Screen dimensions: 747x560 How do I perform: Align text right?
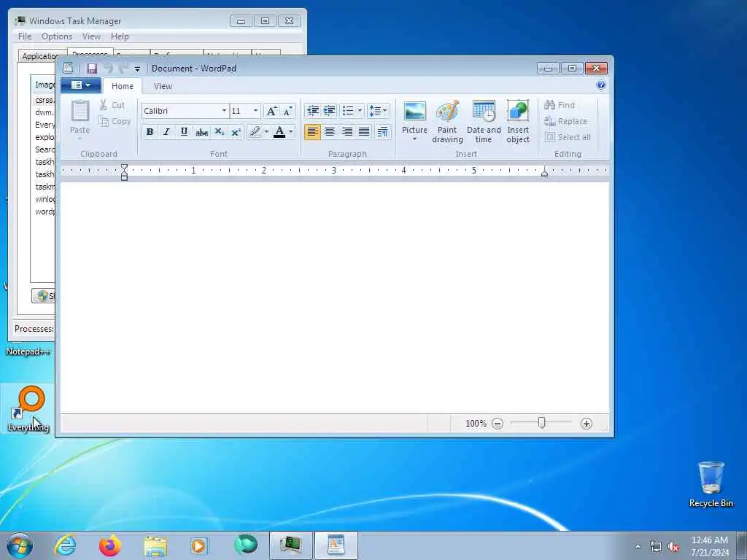(347, 132)
